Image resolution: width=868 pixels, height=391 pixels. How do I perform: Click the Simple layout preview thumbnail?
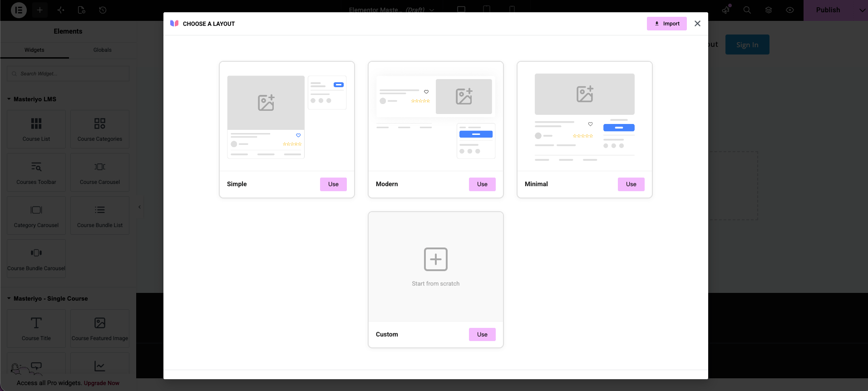pyautogui.click(x=287, y=117)
